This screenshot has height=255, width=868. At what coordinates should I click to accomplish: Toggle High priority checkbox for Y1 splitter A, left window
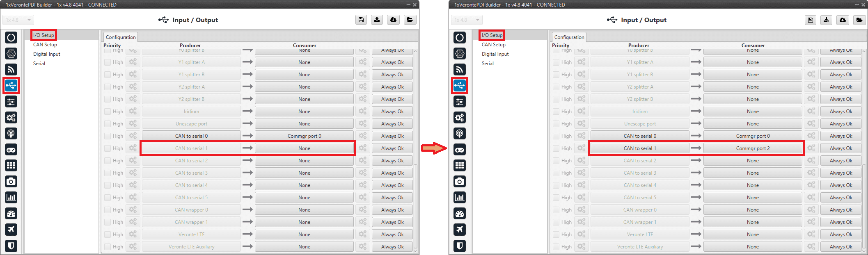(x=108, y=62)
